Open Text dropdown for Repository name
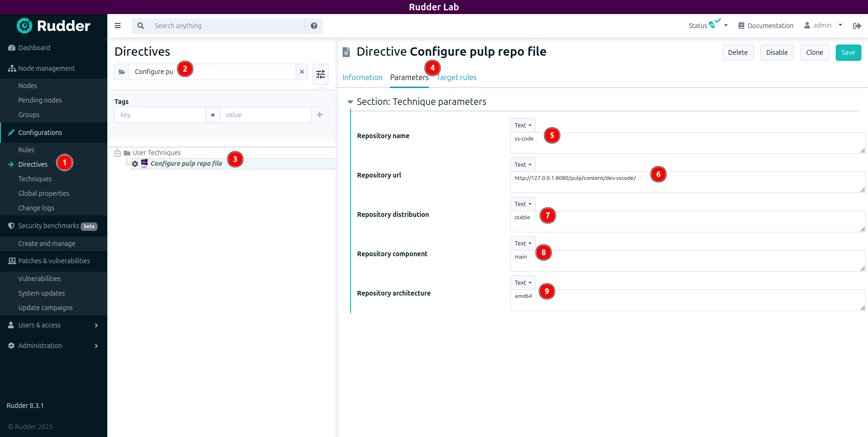This screenshot has height=437, width=868. [x=523, y=125]
